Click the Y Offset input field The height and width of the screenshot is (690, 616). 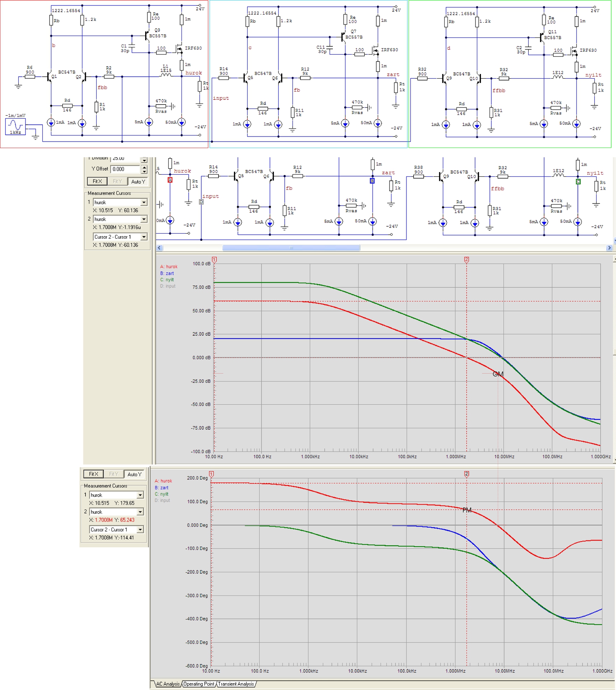pyautogui.click(x=125, y=169)
